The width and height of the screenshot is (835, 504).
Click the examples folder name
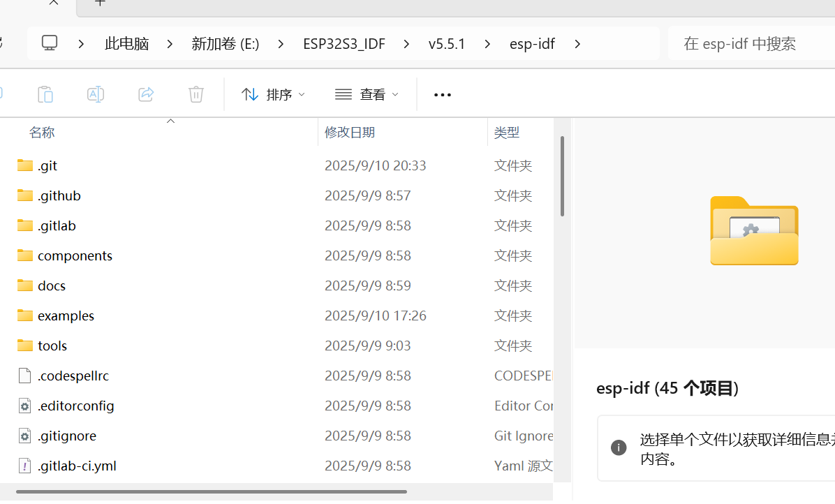coord(66,316)
